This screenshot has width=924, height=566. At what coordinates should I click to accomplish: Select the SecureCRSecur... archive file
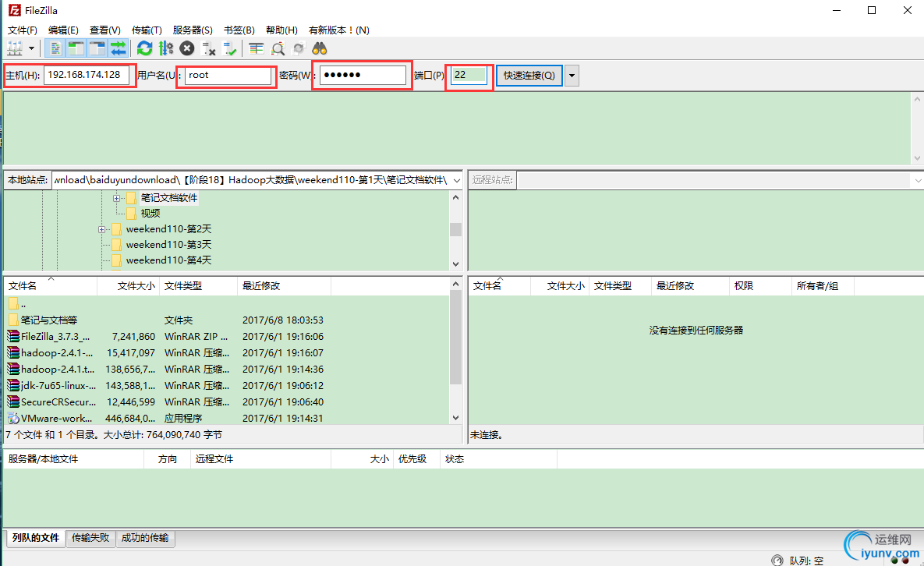coord(227,403)
